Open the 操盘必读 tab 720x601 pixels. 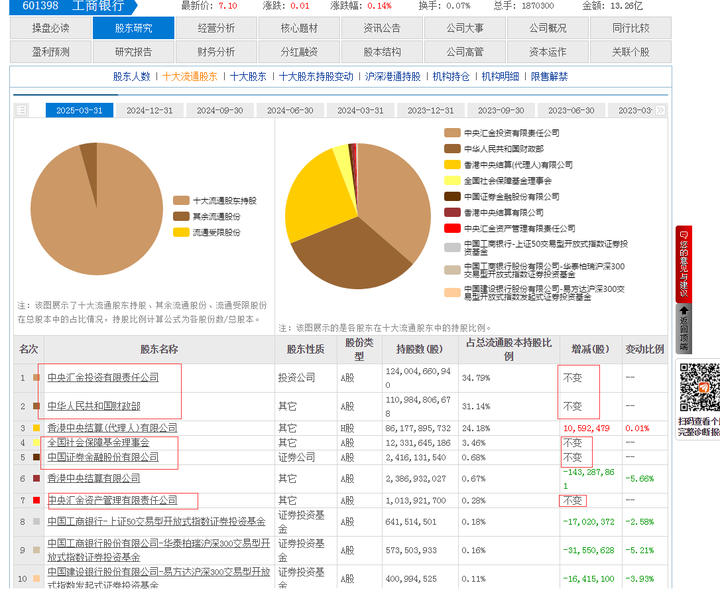51,28
